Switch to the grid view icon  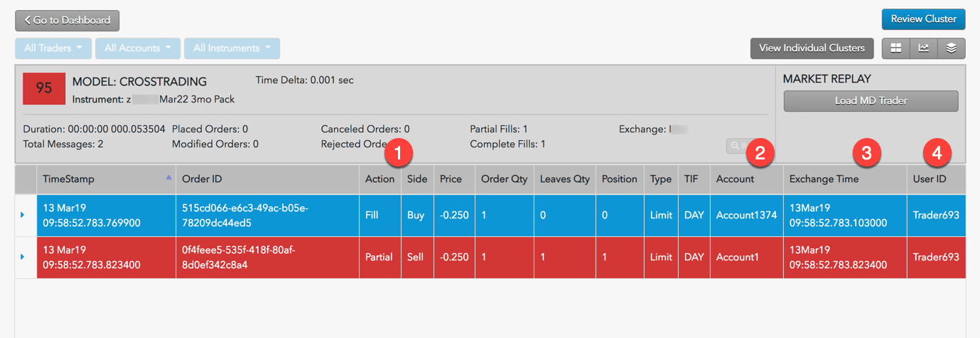coord(896,48)
